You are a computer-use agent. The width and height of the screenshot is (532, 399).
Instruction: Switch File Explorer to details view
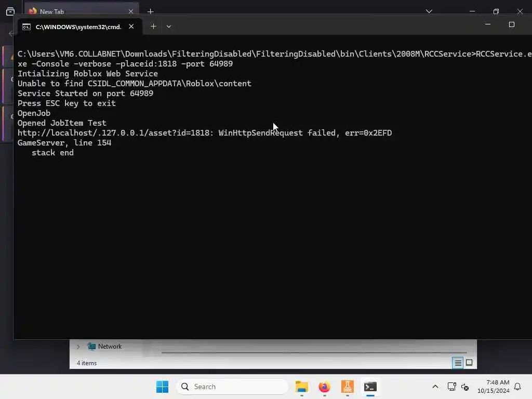[458, 363]
